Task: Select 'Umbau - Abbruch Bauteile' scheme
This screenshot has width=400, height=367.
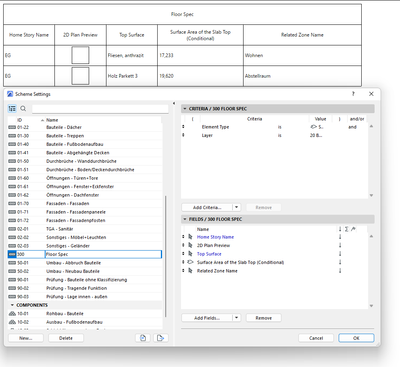Action: [73, 263]
